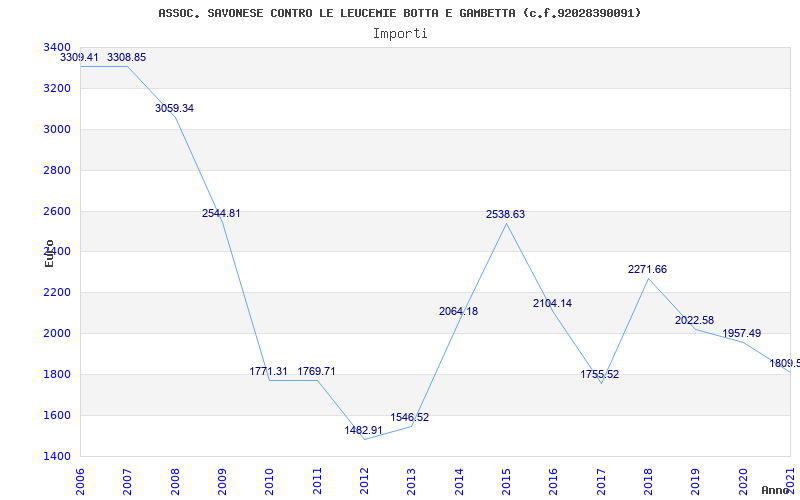Select data label 2538.63
The image size is (800, 500).
click(505, 215)
